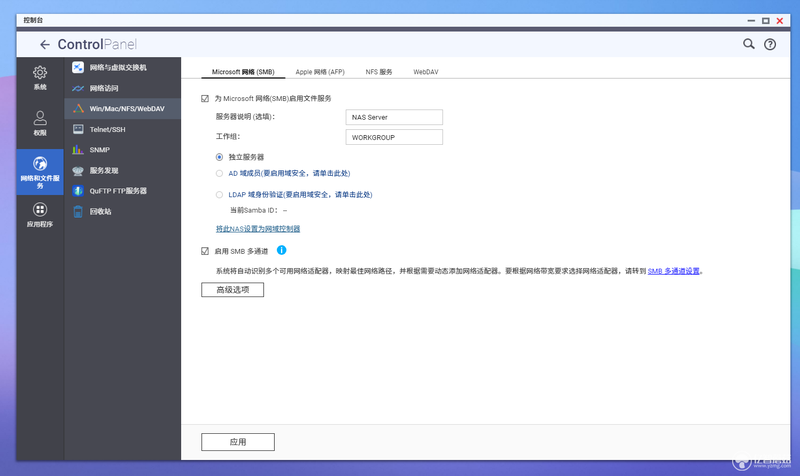Image resolution: width=800 pixels, height=476 pixels.
Task: Click the 网络访问 icon
Action: pos(78,88)
